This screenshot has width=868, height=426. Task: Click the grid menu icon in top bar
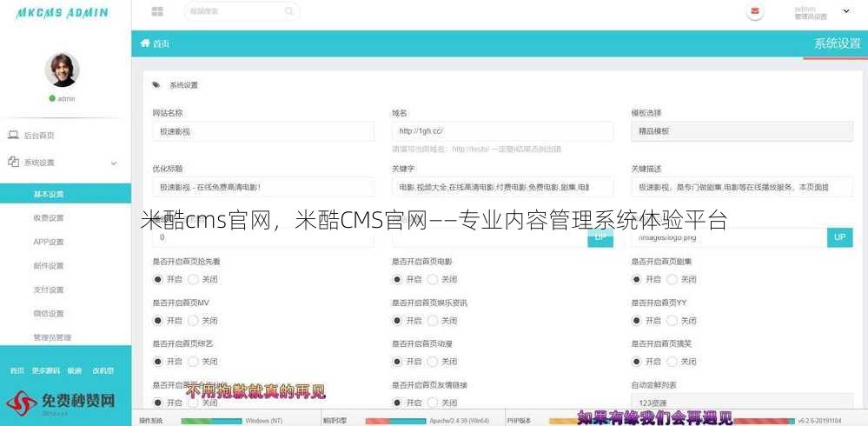[157, 11]
